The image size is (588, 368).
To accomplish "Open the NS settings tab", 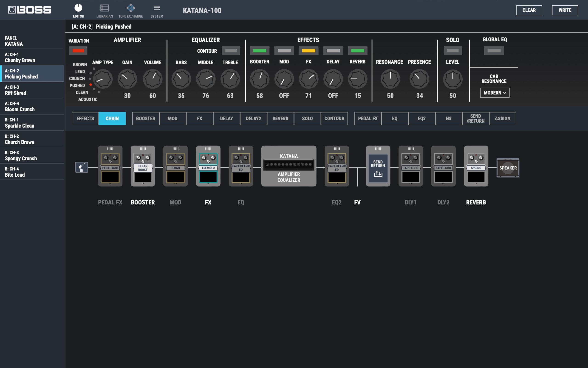I will (449, 118).
